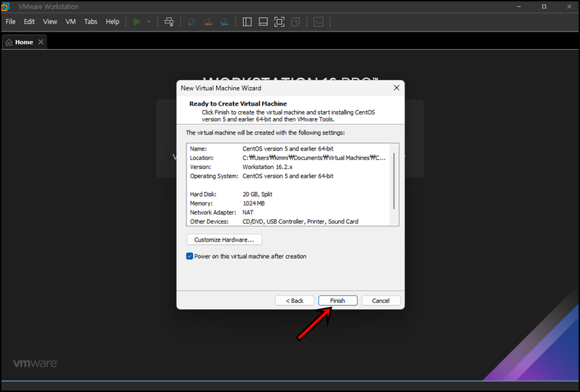Click the Finish button
580x392 pixels.
[x=338, y=301]
